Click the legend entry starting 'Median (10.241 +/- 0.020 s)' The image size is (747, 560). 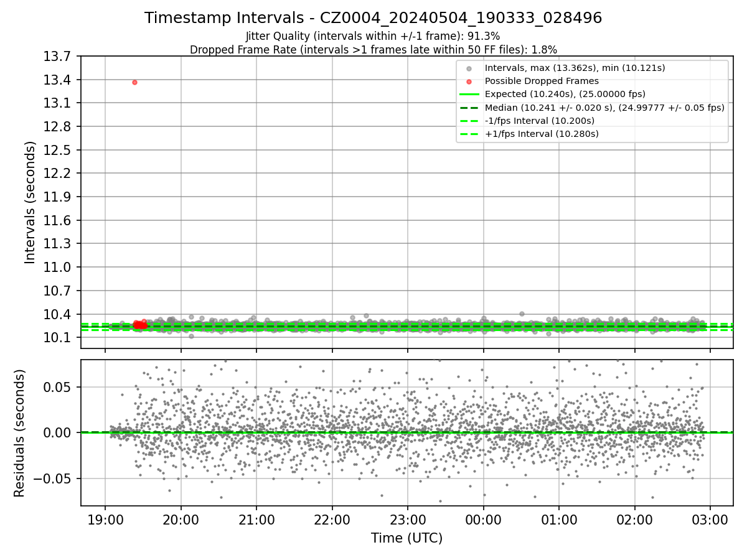tap(604, 107)
